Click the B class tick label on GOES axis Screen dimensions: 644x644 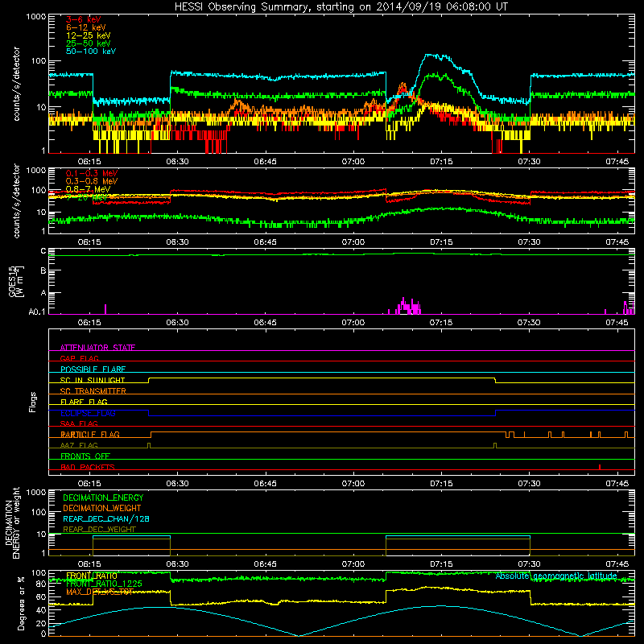point(43,271)
